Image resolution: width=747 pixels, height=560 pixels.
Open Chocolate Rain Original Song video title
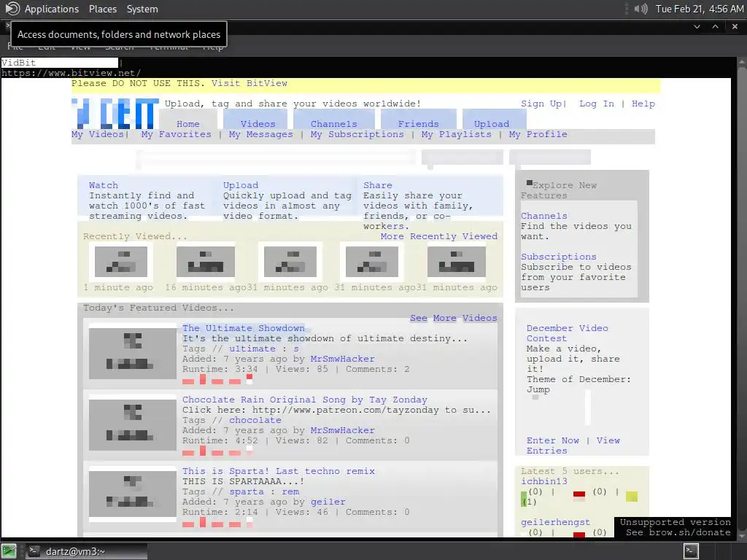pos(305,400)
